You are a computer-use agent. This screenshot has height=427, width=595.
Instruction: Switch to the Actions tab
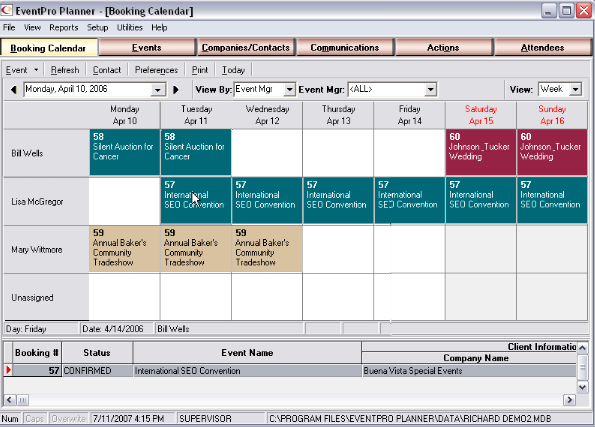coord(443,47)
